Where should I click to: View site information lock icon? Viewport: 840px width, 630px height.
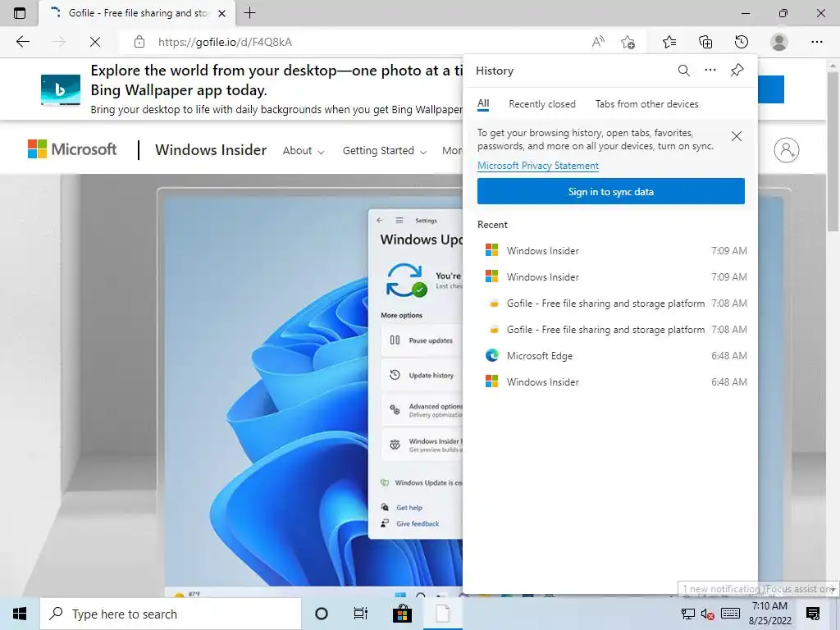click(x=139, y=42)
